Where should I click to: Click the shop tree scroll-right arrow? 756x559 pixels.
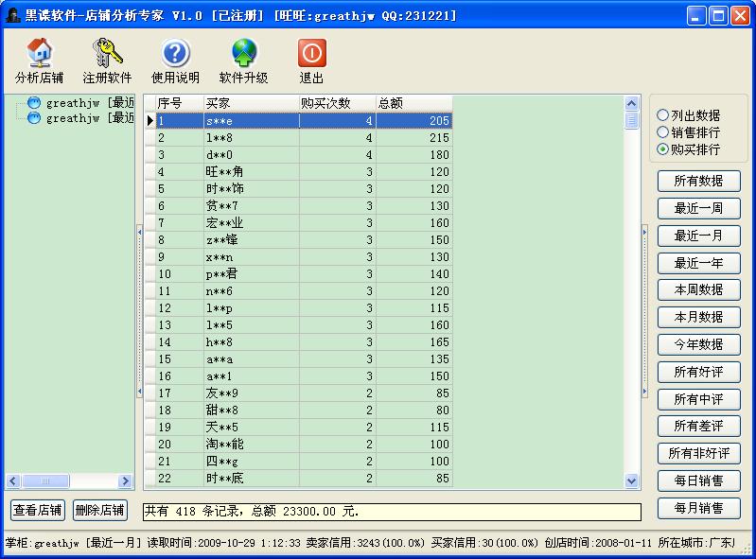click(x=125, y=480)
